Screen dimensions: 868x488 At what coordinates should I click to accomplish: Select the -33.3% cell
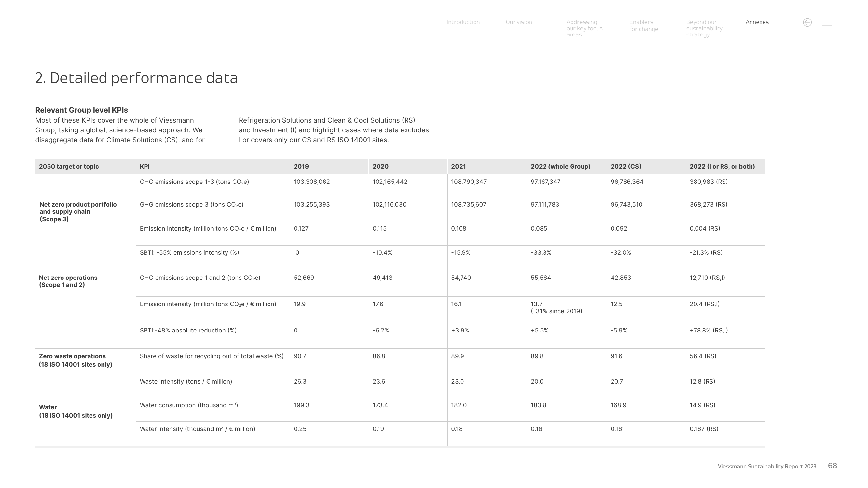click(541, 253)
